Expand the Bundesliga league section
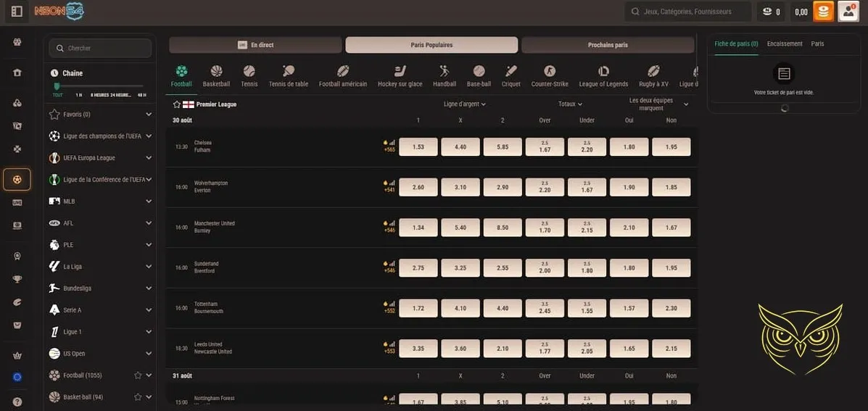The height and width of the screenshot is (411, 868). (149, 288)
